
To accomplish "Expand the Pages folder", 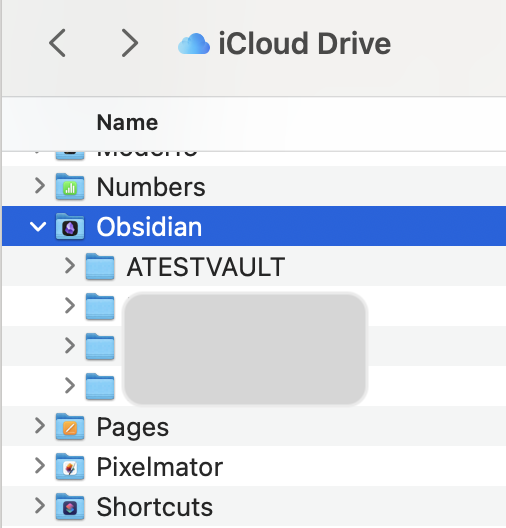I will pos(40,426).
